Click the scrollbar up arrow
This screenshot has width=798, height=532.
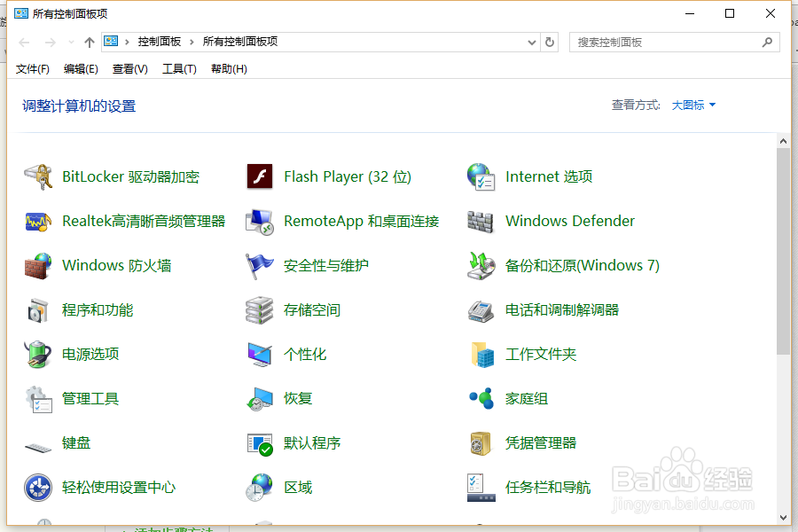(x=783, y=141)
